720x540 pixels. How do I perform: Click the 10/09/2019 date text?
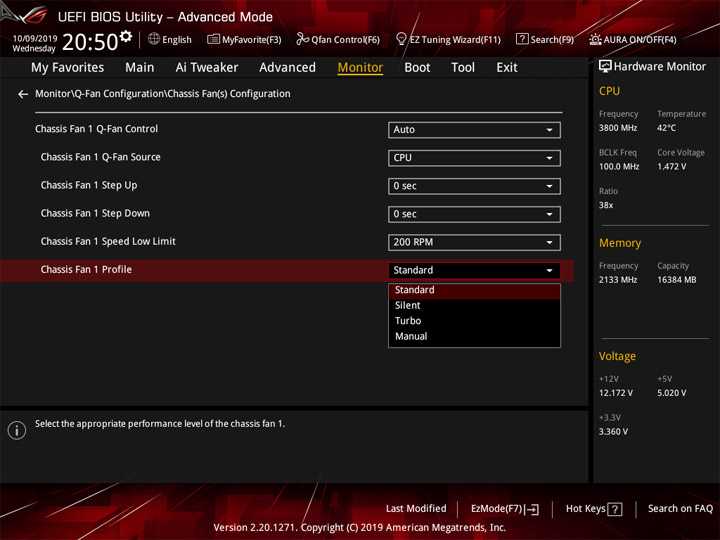tap(35, 39)
